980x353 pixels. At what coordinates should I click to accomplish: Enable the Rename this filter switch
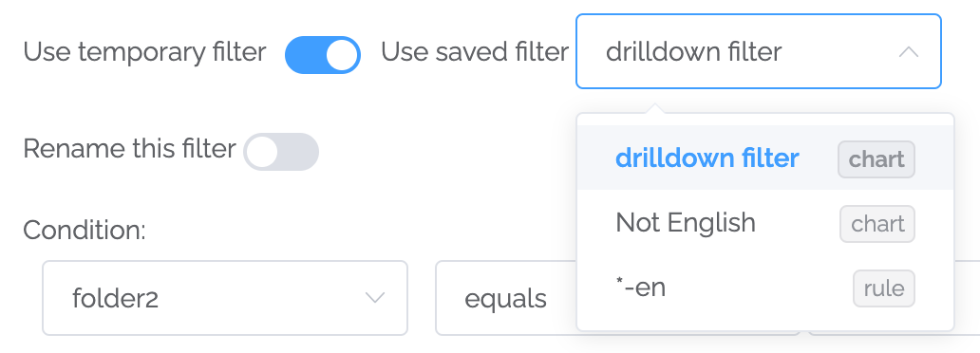point(281,151)
